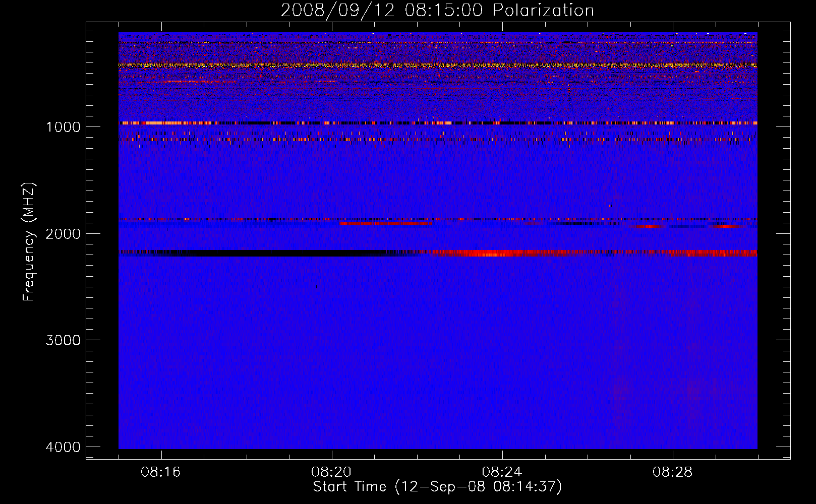Click the 08:24 time tick label
Screen dimensions: 816x504
(502, 472)
